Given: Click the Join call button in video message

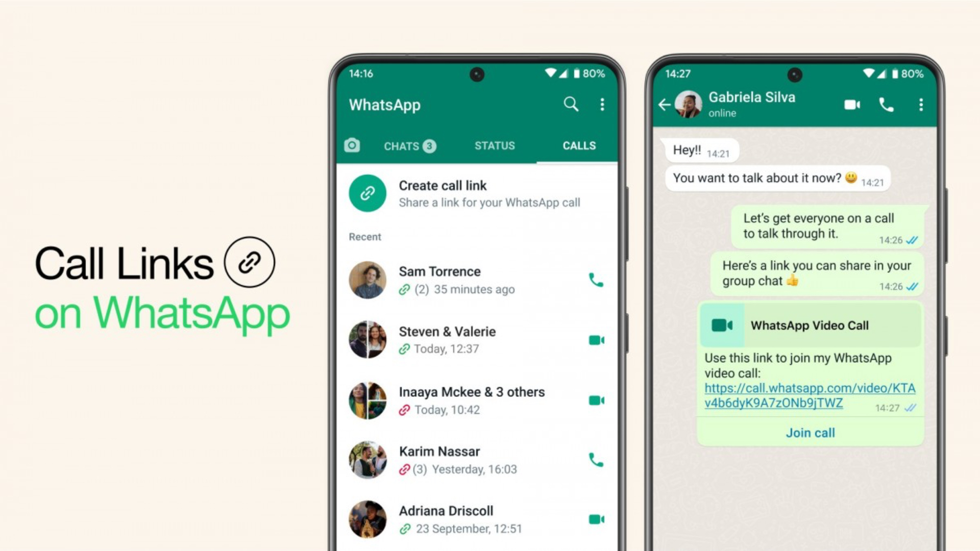Looking at the screenshot, I should [810, 432].
